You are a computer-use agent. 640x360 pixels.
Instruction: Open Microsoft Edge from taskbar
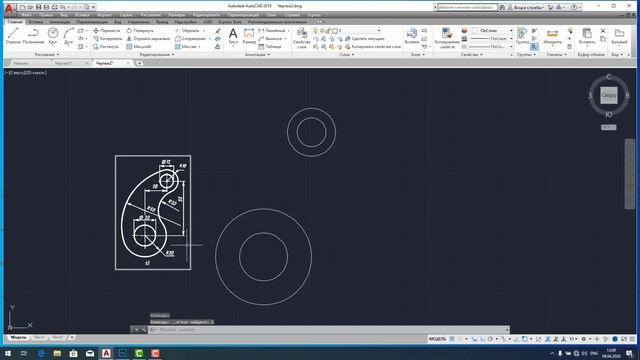pos(41,353)
